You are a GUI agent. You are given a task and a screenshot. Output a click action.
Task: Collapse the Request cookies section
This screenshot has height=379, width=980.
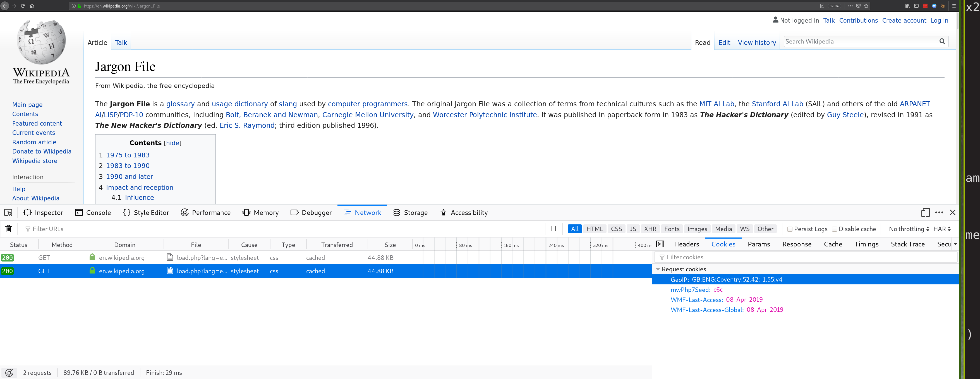click(x=658, y=269)
